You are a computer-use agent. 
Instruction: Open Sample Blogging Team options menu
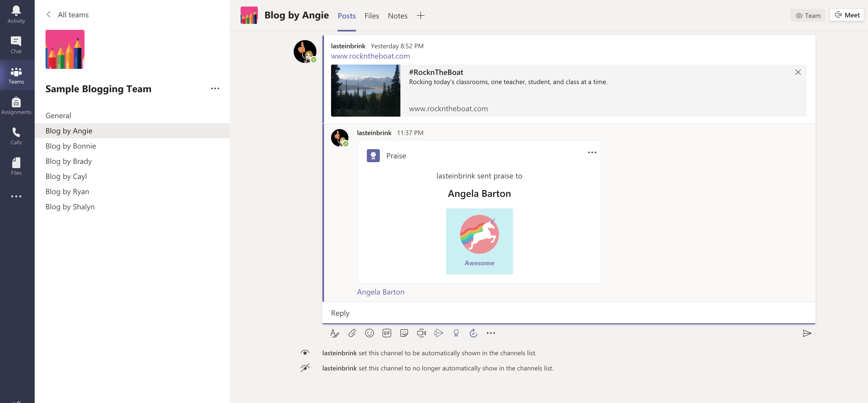point(215,88)
